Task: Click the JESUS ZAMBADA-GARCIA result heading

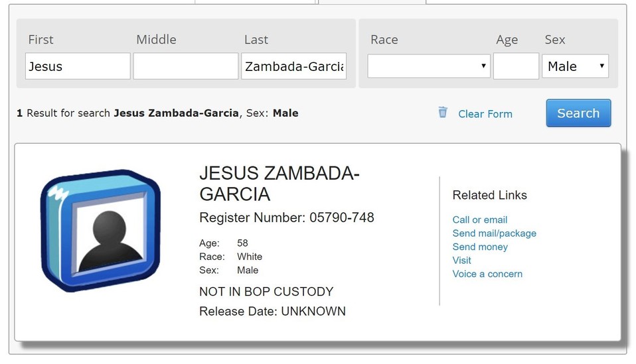Action: [279, 184]
